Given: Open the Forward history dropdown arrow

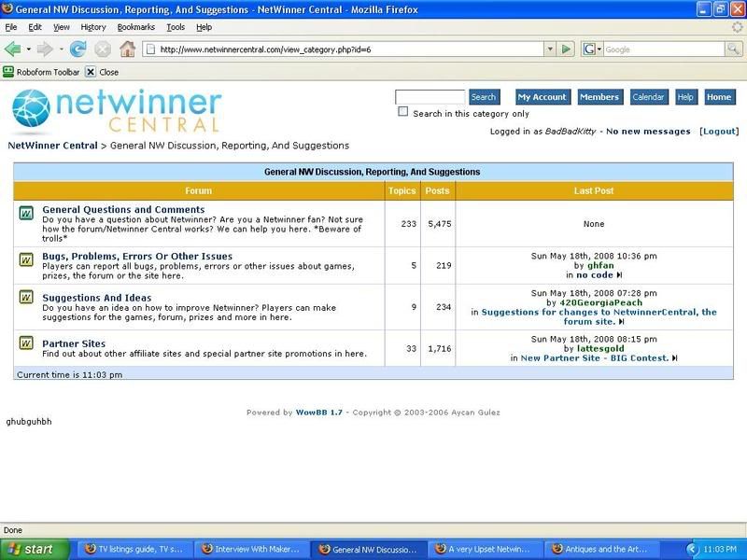Looking at the screenshot, I should coord(61,49).
